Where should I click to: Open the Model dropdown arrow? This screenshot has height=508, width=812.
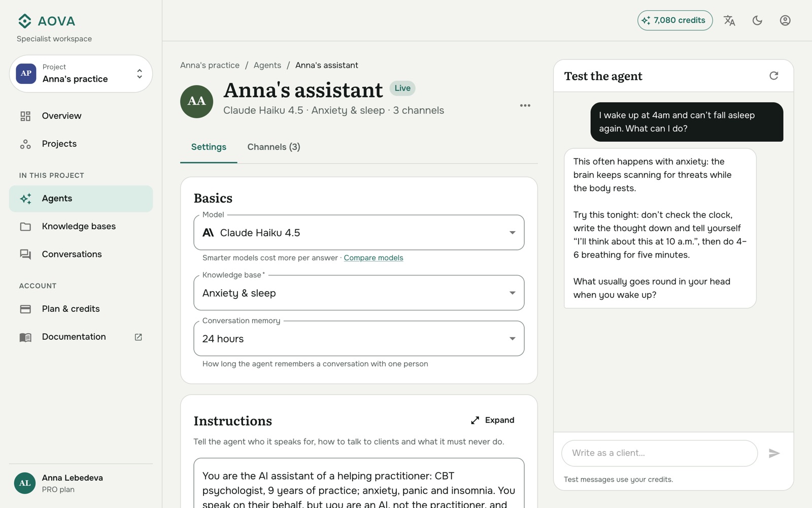pos(513,233)
